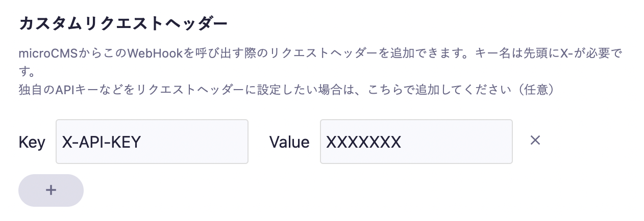This screenshot has width=644, height=221.
Task: Add a new header with the plus button
Action: tap(51, 190)
